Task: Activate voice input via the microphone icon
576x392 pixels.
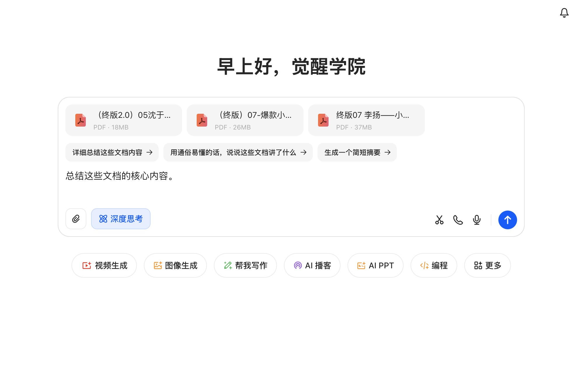Action: (x=476, y=220)
